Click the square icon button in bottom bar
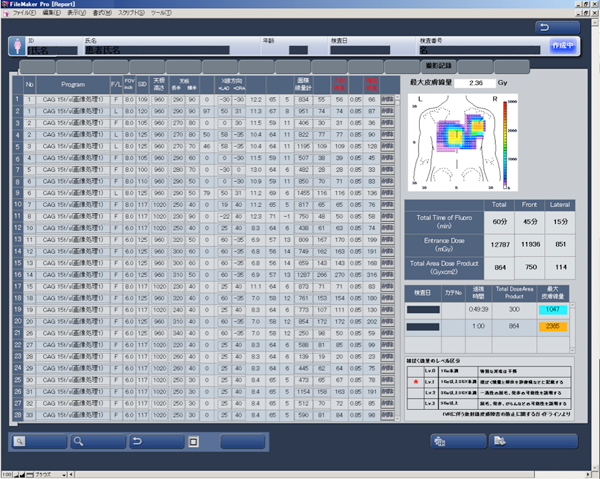The height and width of the screenshot is (479, 600). (195, 441)
